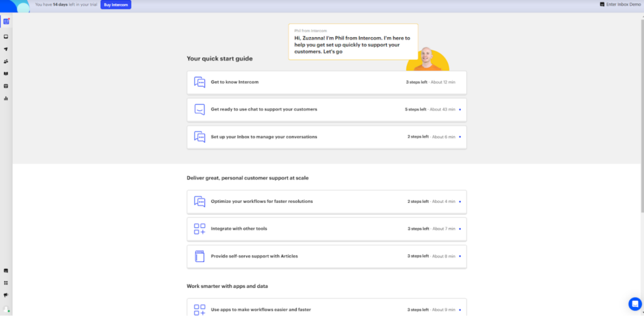Click '3 steps left · About 12 min' text
Image resolution: width=644 pixels, height=316 pixels.
pos(430,82)
